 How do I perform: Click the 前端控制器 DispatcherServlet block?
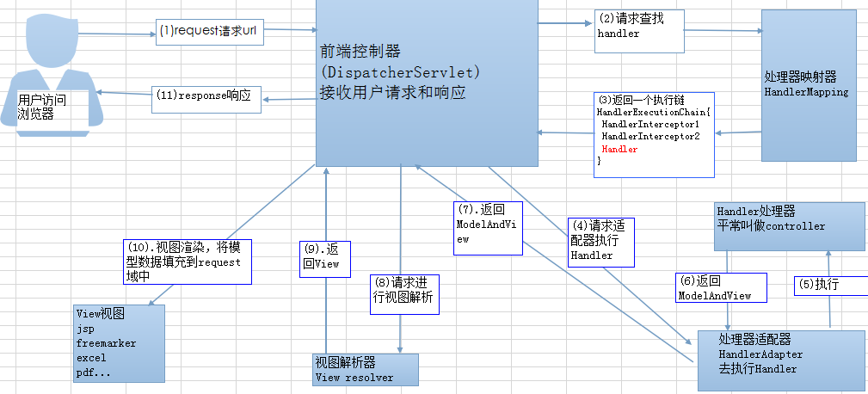tap(427, 83)
